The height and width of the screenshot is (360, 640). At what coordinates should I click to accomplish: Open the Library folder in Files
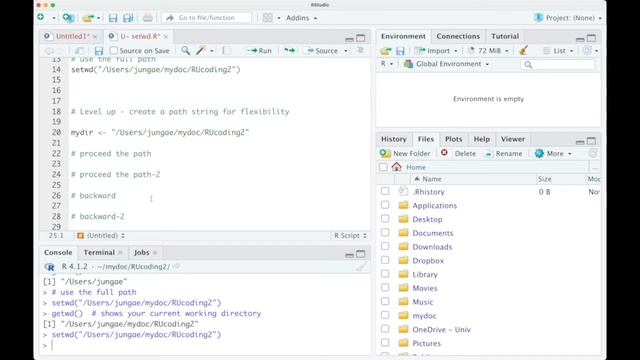point(425,274)
